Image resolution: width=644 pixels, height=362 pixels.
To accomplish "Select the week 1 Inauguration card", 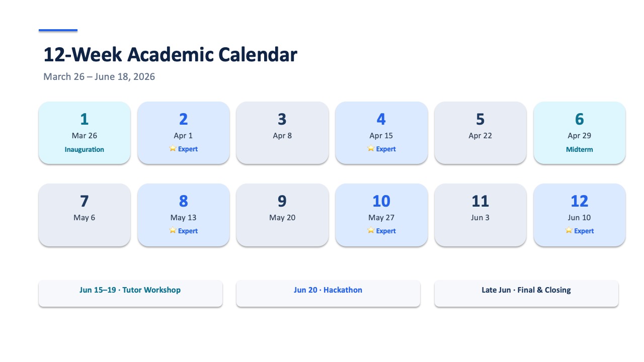I will 85,133.
